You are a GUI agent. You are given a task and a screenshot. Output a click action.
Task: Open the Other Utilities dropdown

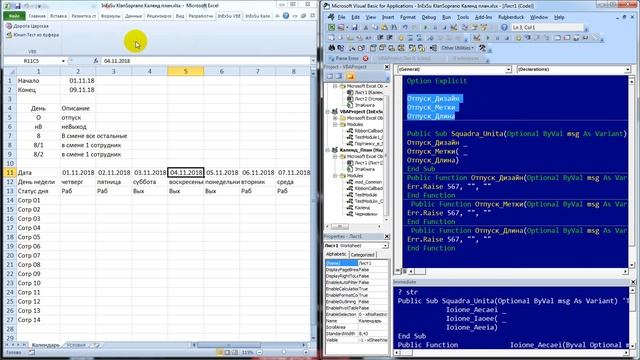click(458, 48)
